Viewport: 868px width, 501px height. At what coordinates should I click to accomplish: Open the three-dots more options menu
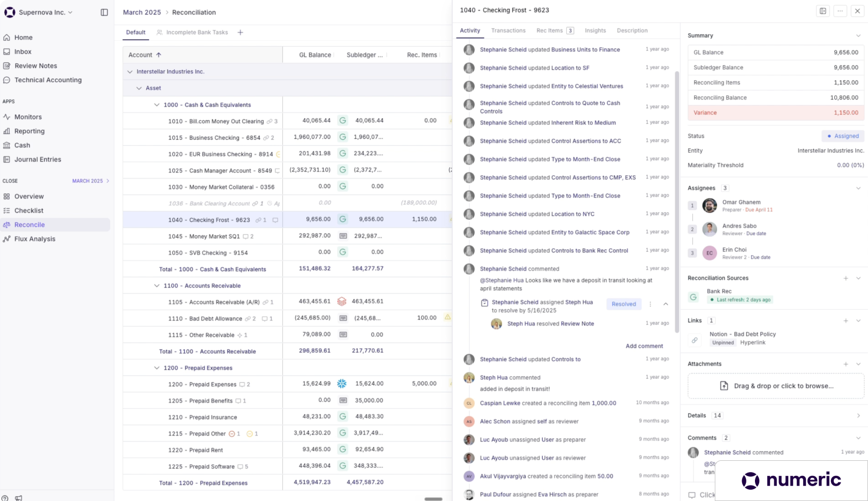pyautogui.click(x=840, y=11)
